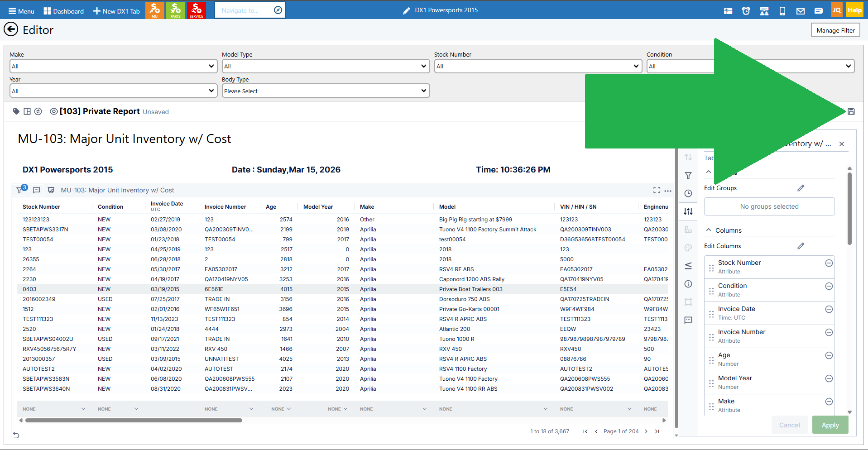This screenshot has width=868, height=450.
Task: Click the undo arrow below the table
Action: (x=16, y=435)
